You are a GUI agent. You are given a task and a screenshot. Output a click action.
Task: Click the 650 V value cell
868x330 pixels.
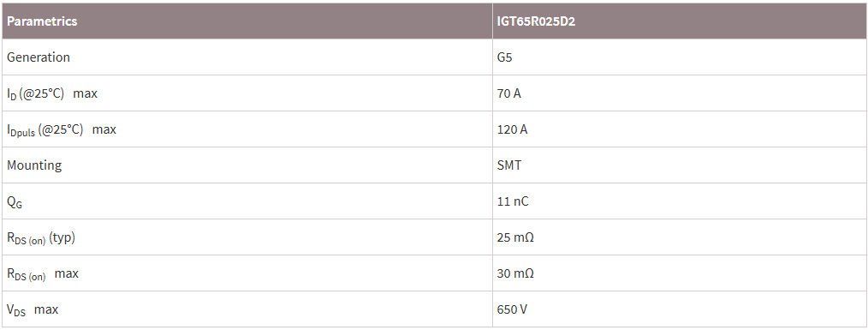513,309
